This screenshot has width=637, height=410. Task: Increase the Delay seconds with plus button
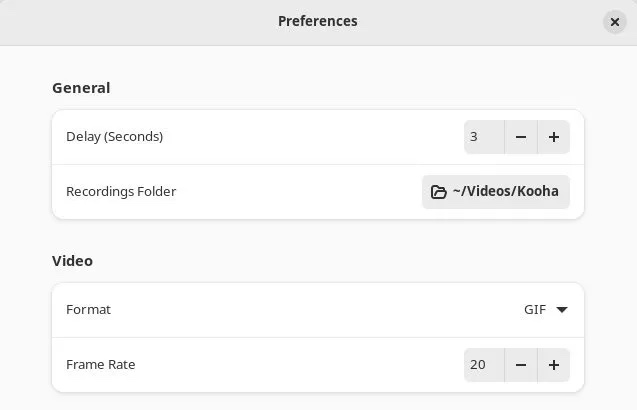(553, 137)
